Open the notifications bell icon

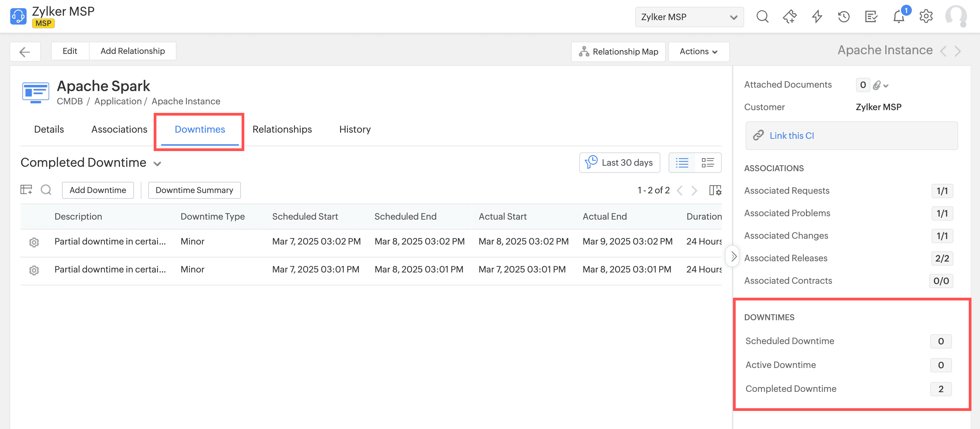click(899, 17)
